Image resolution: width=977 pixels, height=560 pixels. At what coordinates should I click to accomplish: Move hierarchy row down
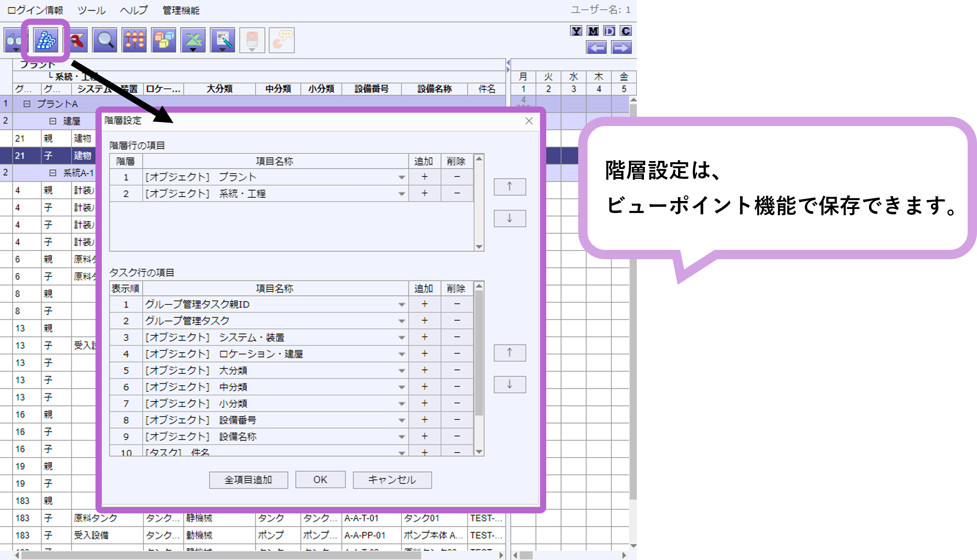[510, 218]
